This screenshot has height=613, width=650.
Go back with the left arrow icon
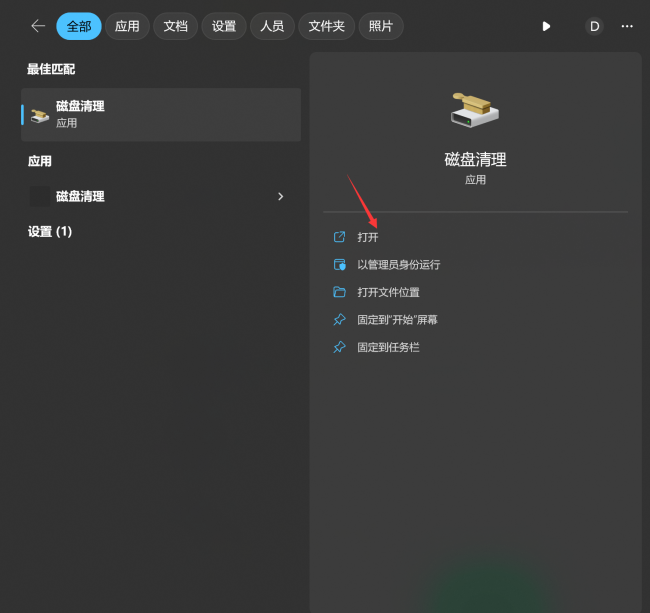(x=38, y=26)
